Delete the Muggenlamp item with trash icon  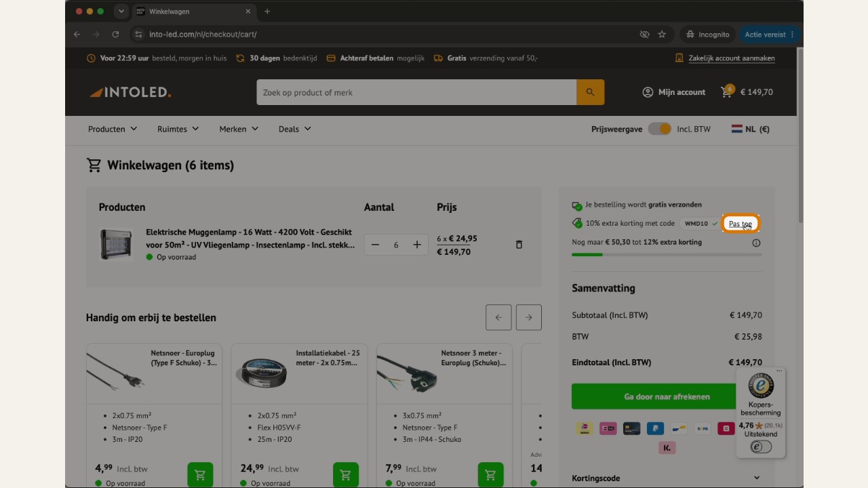click(519, 245)
